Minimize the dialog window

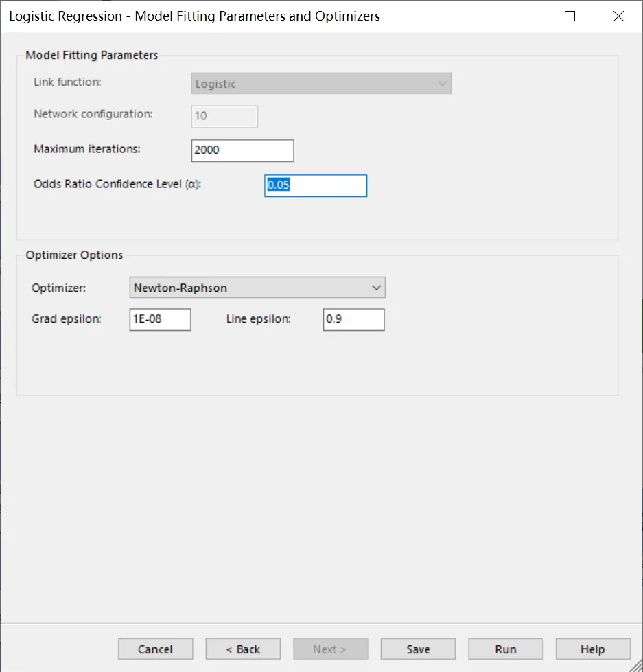click(523, 16)
